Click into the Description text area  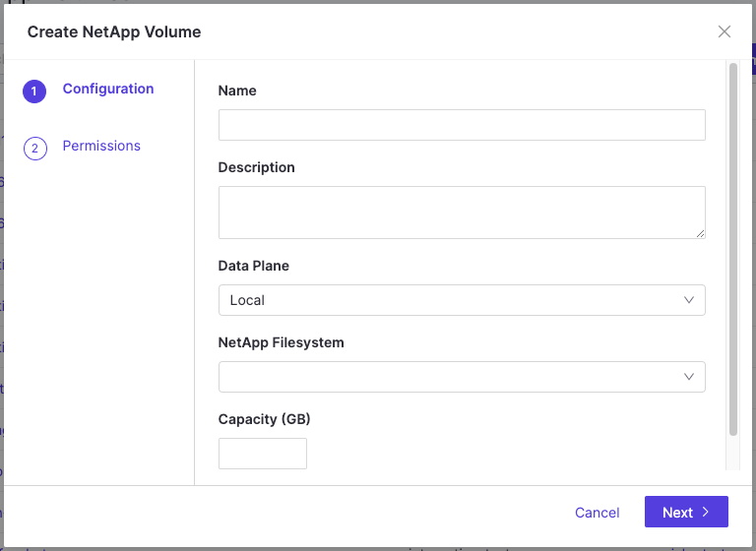coord(462,213)
